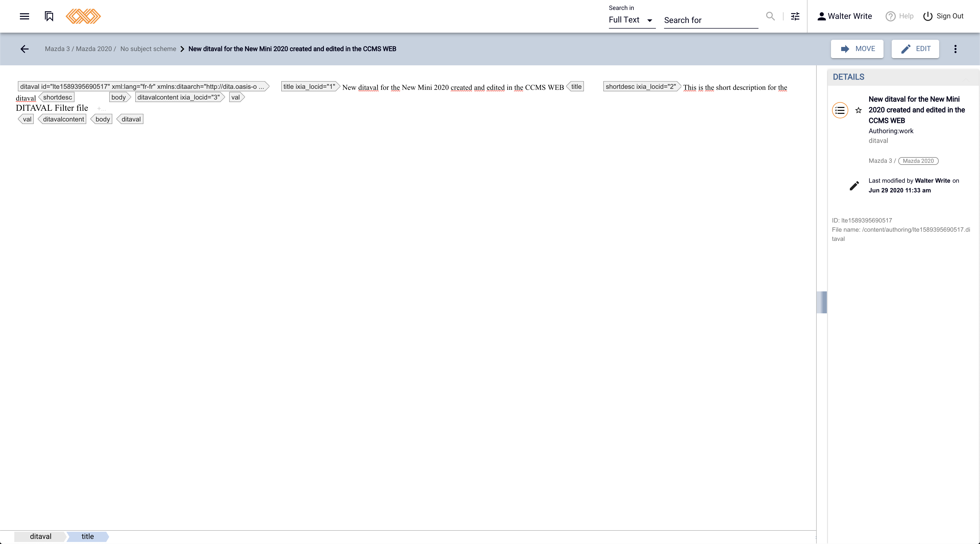Click the File name path text

coord(901,234)
